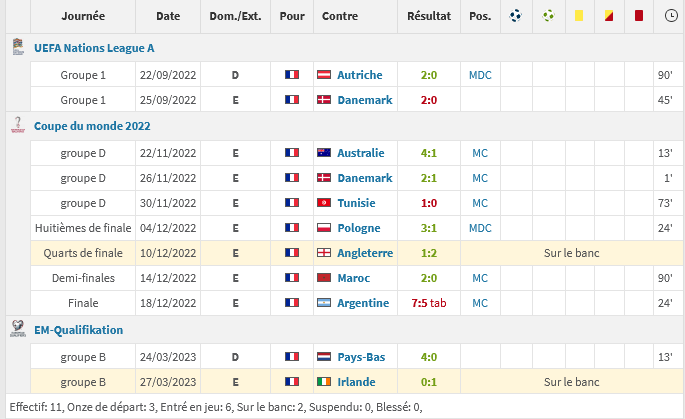Click the Austria flag icon

point(324,75)
